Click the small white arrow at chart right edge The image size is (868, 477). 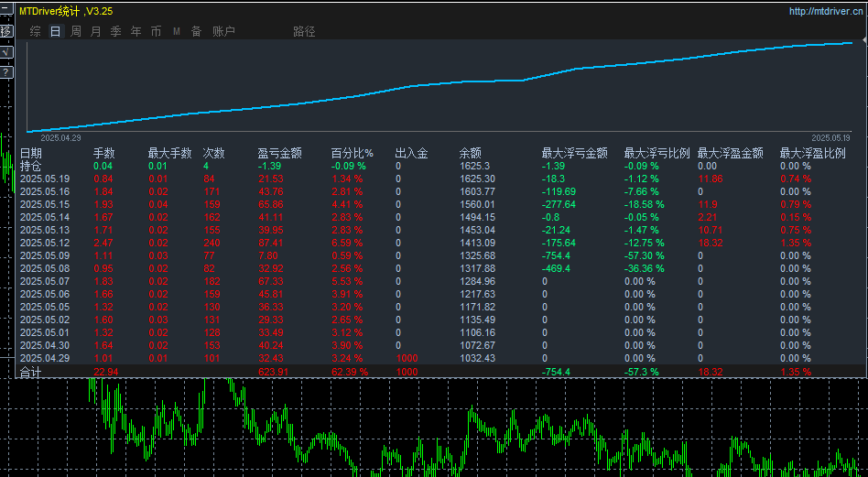coord(864,41)
